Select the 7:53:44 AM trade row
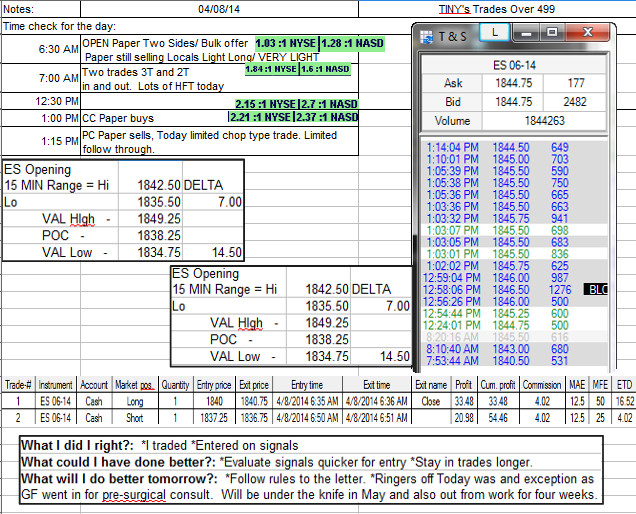Image resolution: width=636 pixels, height=514 pixels. click(x=514, y=361)
